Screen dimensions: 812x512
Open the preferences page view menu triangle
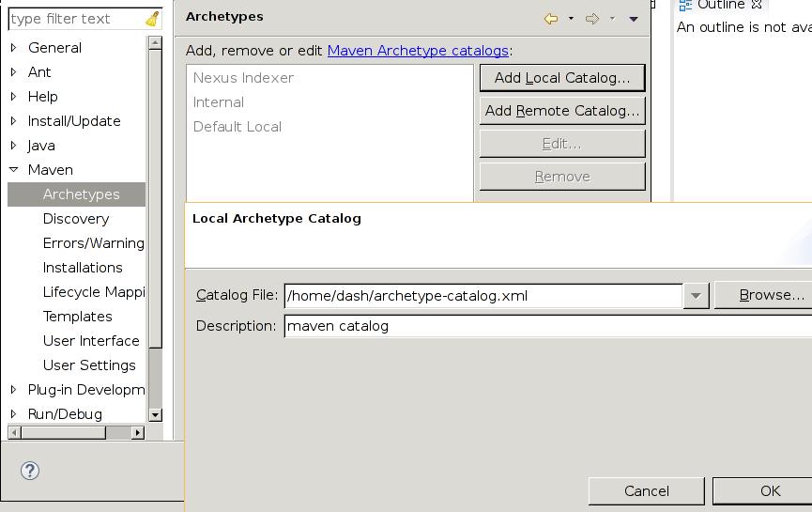(634, 19)
